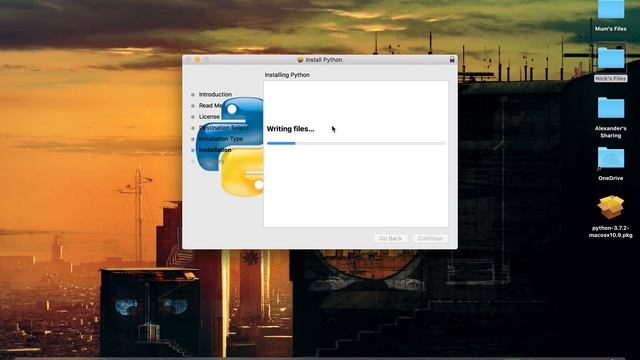Click the installer icon beside Install Python title

[300, 60]
